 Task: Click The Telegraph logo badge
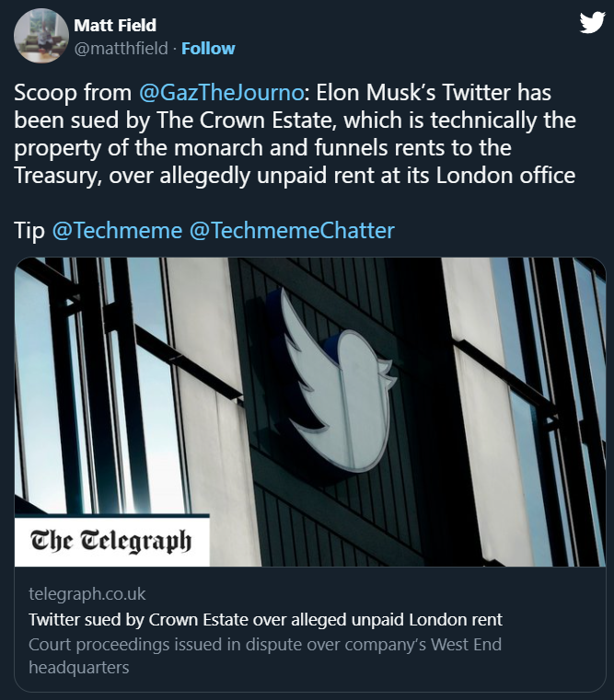[111, 540]
